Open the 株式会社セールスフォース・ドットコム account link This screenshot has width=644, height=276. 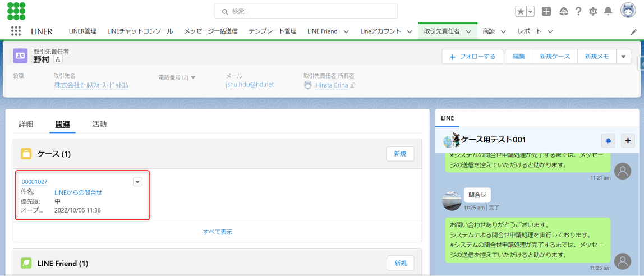91,85
